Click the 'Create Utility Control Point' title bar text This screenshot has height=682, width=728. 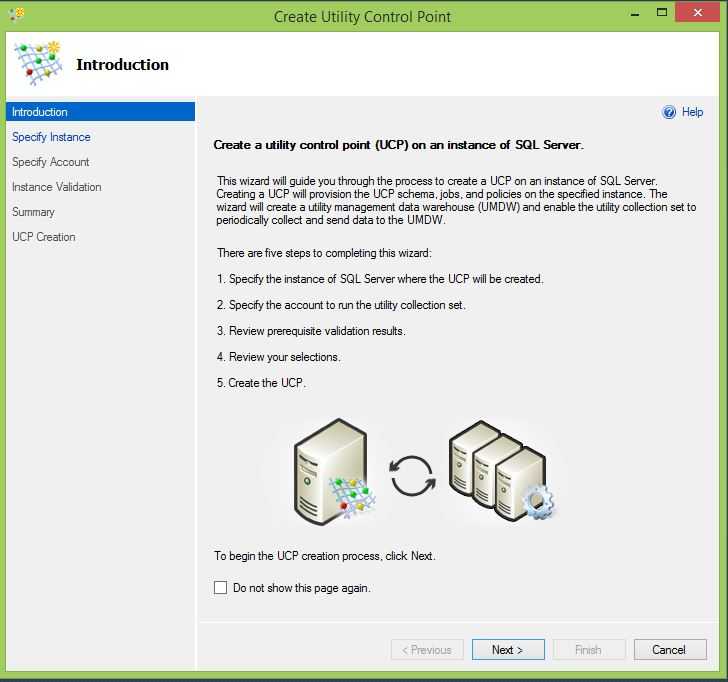coord(362,17)
